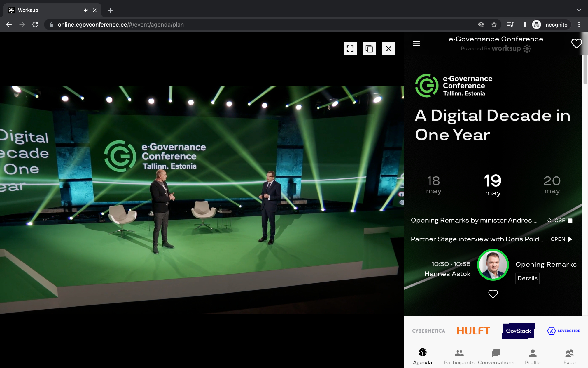Click the 'Opening Remarks' session title
The width and height of the screenshot is (588, 368).
[546, 264]
